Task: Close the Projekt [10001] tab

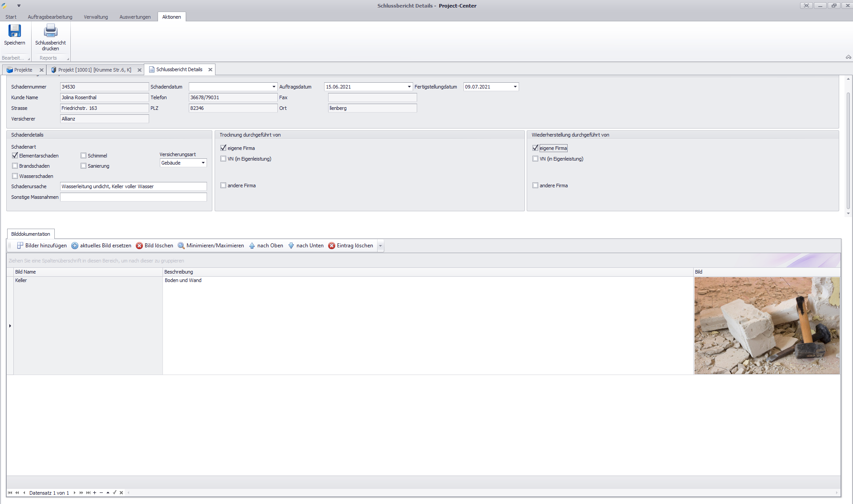Action: tap(139, 70)
